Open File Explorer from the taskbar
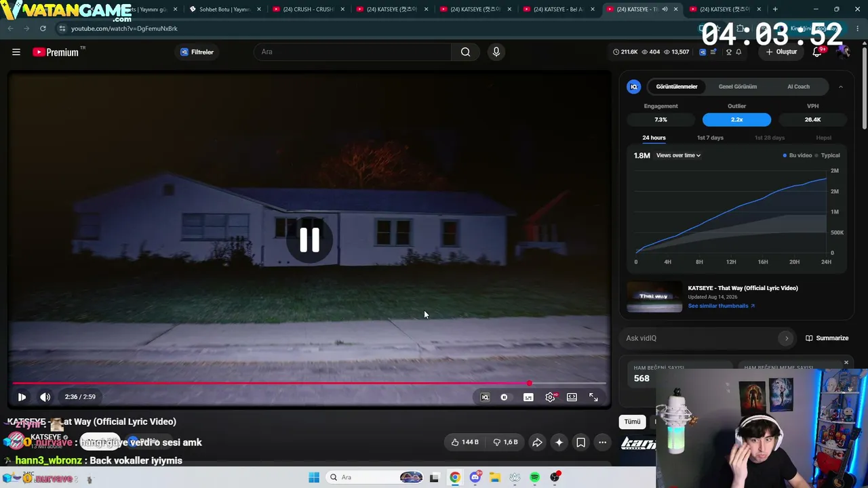The height and width of the screenshot is (488, 868). (x=495, y=477)
